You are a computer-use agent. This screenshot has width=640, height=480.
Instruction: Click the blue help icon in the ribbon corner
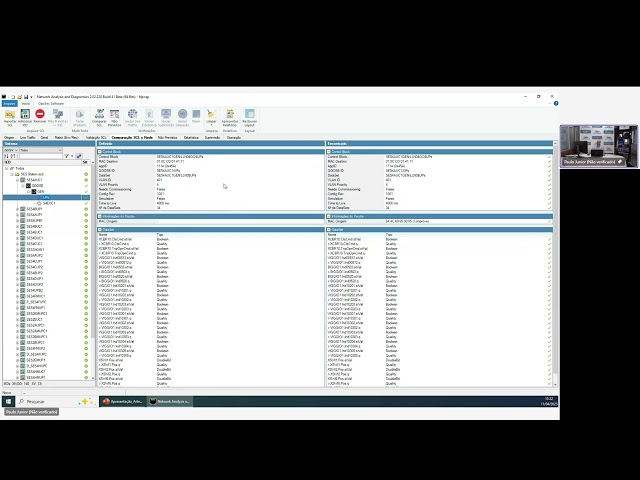coord(556,104)
